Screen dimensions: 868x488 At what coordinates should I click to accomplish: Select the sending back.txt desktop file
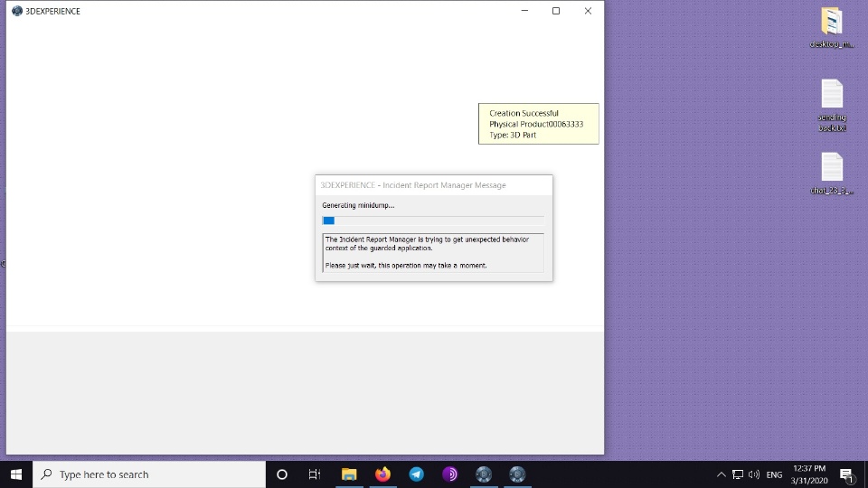click(832, 105)
